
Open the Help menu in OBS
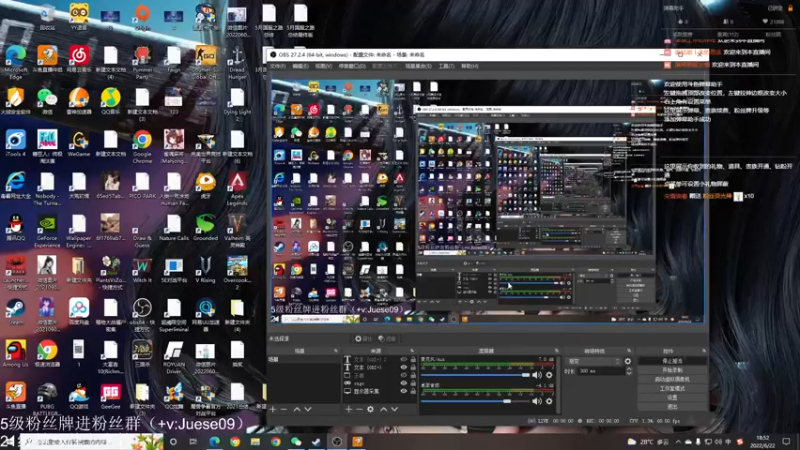tap(470, 66)
